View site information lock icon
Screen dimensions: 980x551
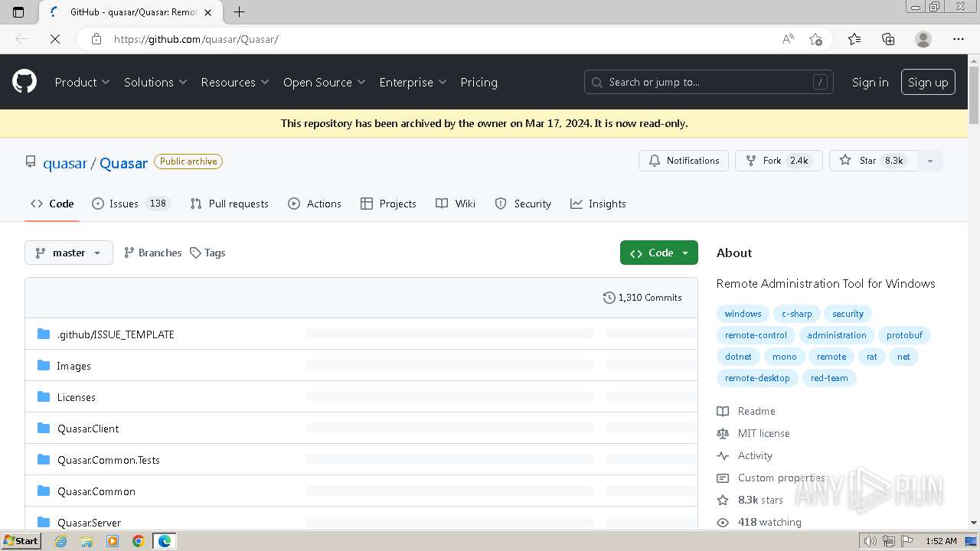click(x=96, y=39)
